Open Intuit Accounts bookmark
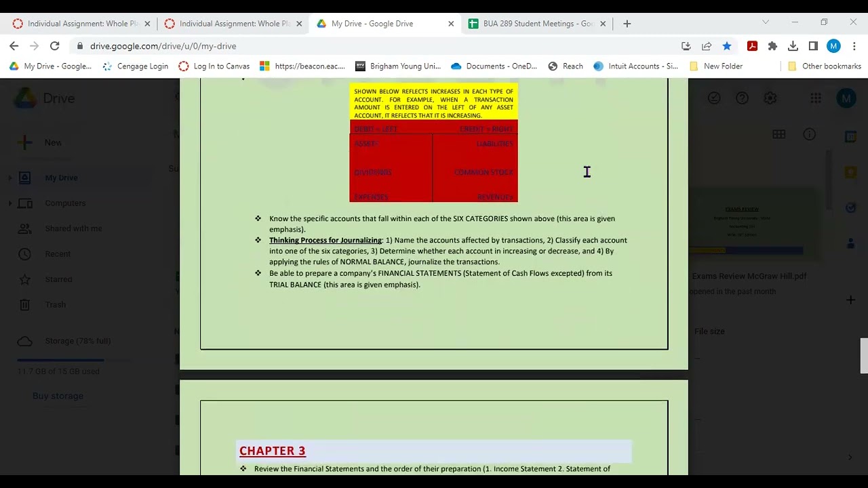Image resolution: width=868 pixels, height=488 pixels. coord(635,66)
